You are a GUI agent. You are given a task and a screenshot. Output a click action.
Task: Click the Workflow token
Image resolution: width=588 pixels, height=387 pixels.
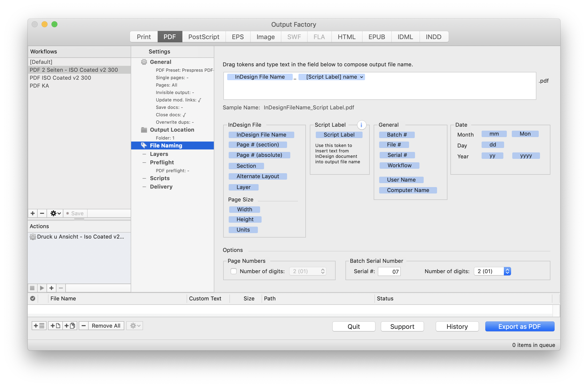(399, 166)
